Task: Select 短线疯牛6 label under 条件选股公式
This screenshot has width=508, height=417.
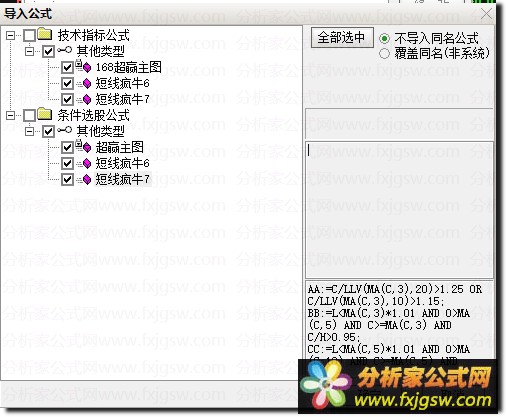Action: pos(123,163)
